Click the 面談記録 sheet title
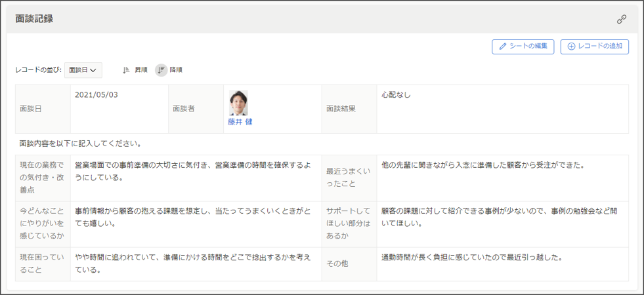This screenshot has height=295, width=644. 34,19
